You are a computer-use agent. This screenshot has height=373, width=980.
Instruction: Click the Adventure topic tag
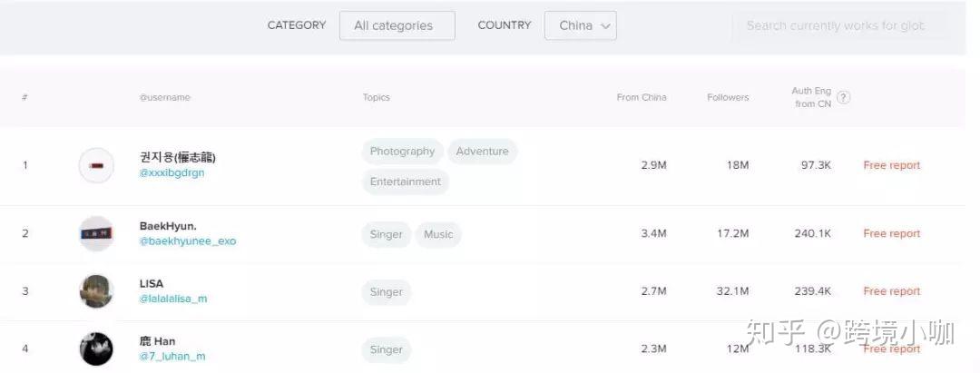pyautogui.click(x=483, y=152)
